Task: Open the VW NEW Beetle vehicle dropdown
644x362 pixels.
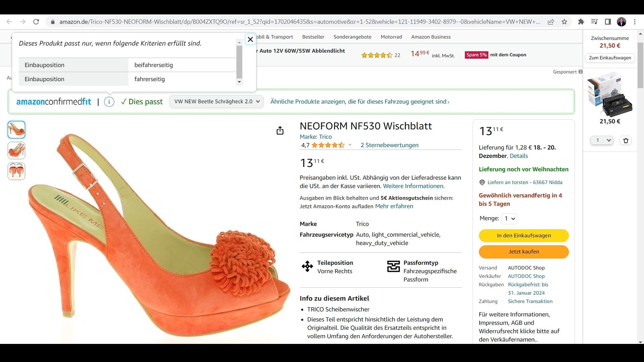Action: 217,101
